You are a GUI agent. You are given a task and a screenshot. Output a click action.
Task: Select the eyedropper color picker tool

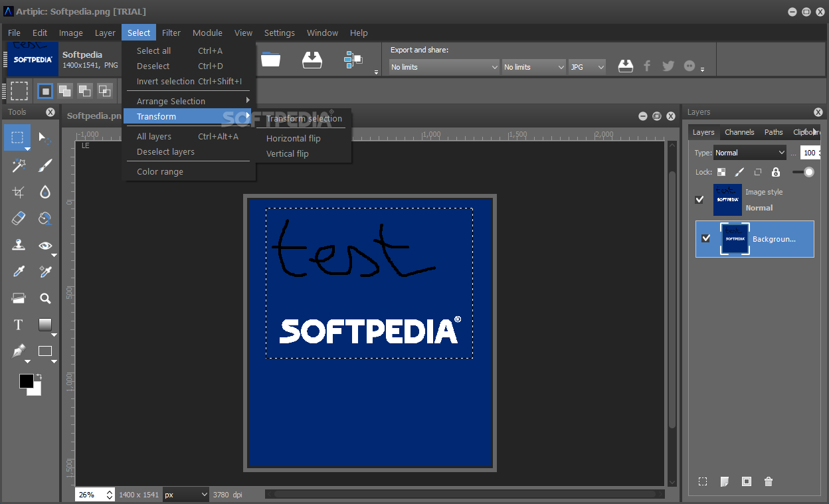coord(18,272)
